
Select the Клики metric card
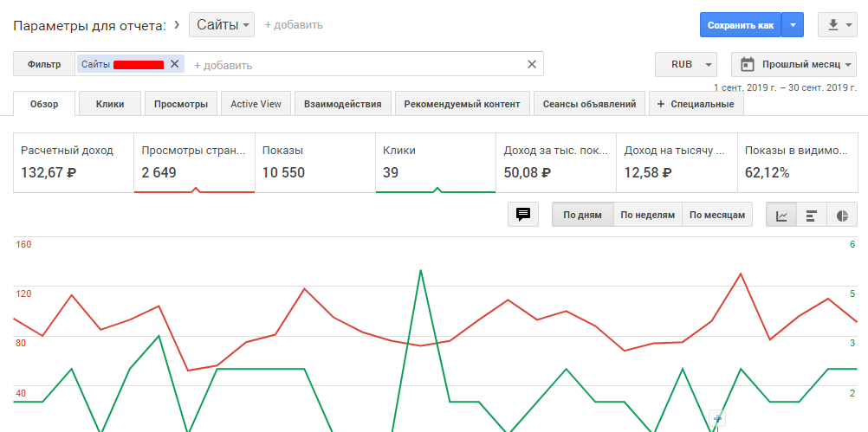click(x=435, y=162)
